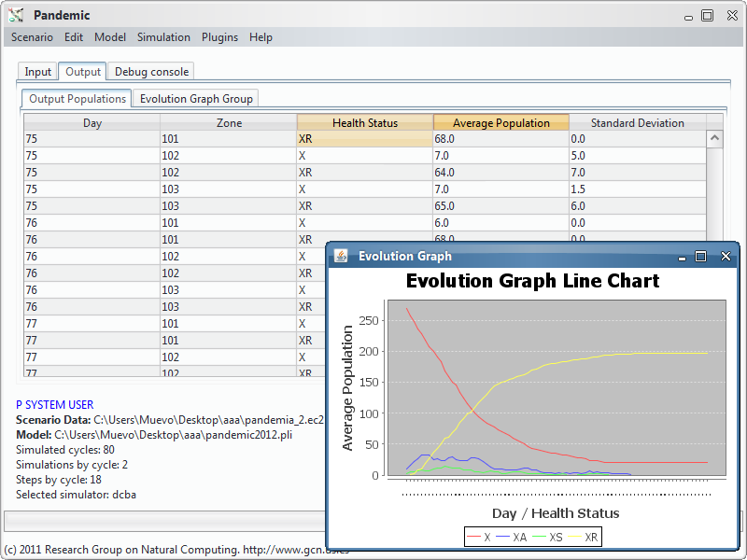Viewport: 747px width, 560px height.
Task: Minimize the Evolution Graph window
Action: tap(682, 258)
